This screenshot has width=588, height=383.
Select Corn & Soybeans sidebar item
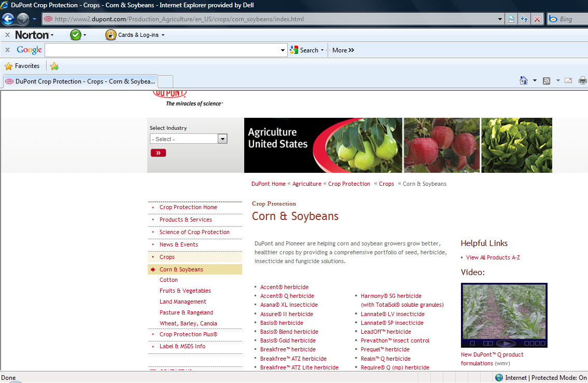click(x=181, y=269)
